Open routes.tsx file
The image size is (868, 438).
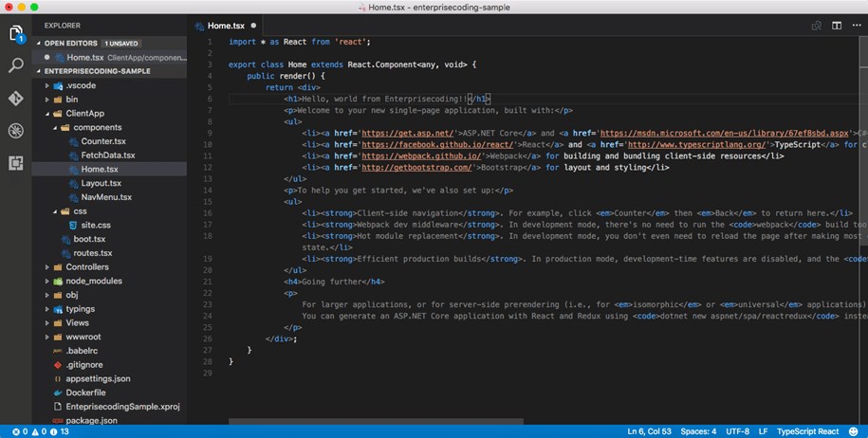92,253
